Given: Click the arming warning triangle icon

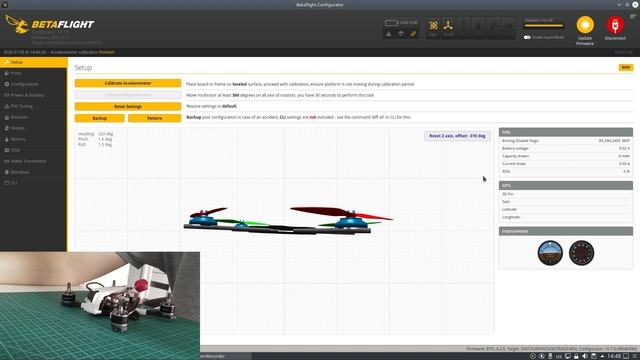Looking at the screenshot, I should [x=389, y=34].
